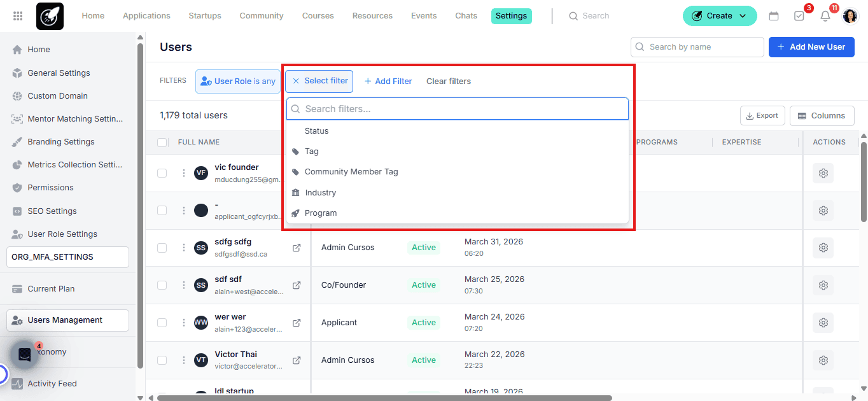This screenshot has width=868, height=401.
Task: Focus the Search by name field
Action: point(697,47)
